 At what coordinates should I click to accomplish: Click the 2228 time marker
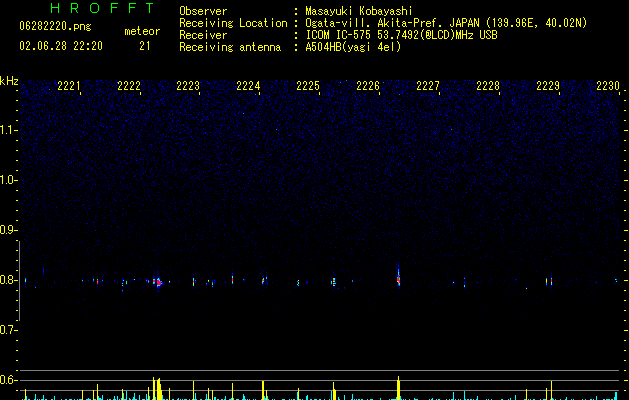[488, 86]
